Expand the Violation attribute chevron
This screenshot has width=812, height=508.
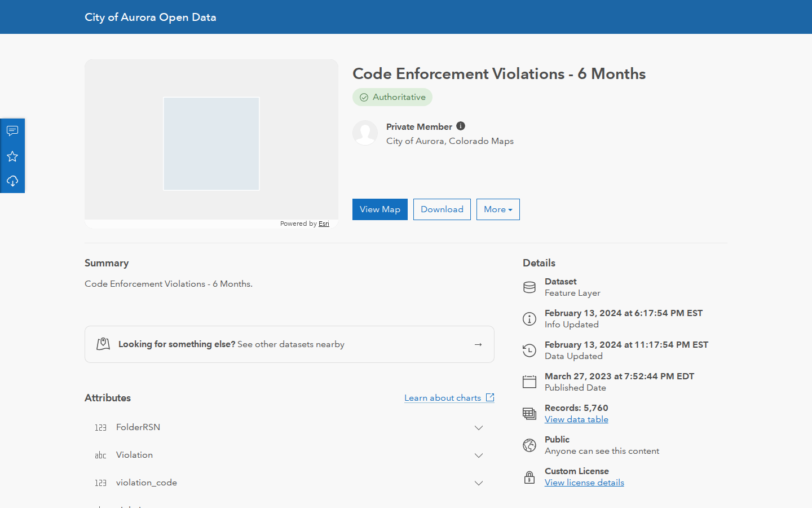[479, 456]
